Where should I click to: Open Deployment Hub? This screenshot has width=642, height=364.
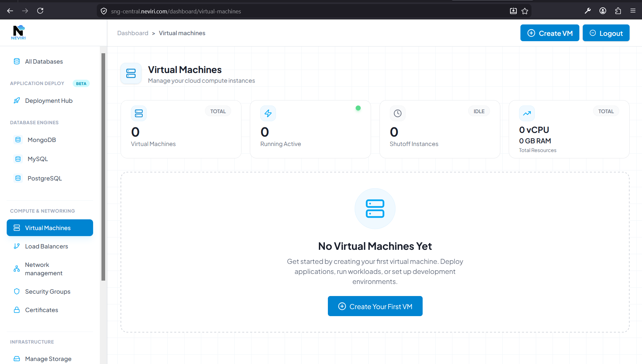pyautogui.click(x=50, y=100)
